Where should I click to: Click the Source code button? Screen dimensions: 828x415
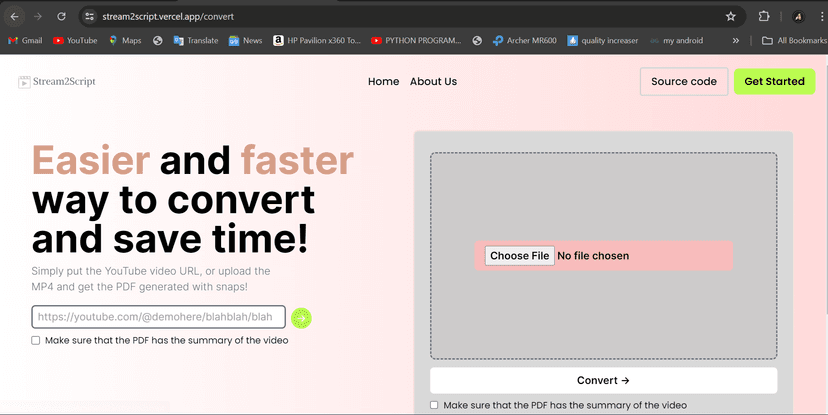pos(684,81)
